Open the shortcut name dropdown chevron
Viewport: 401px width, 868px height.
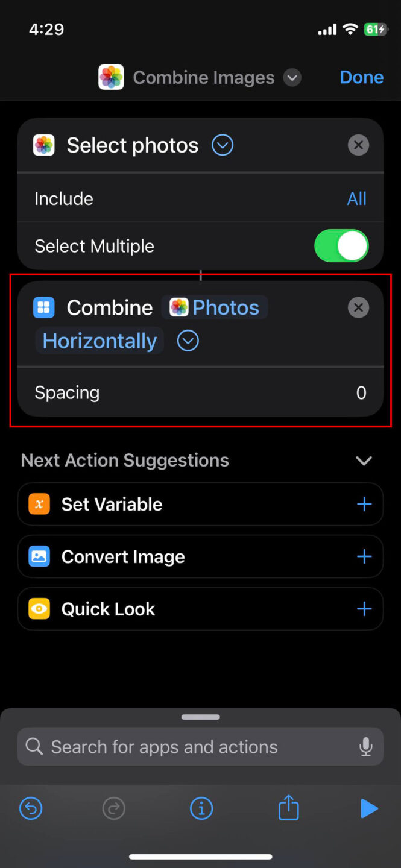coord(292,77)
